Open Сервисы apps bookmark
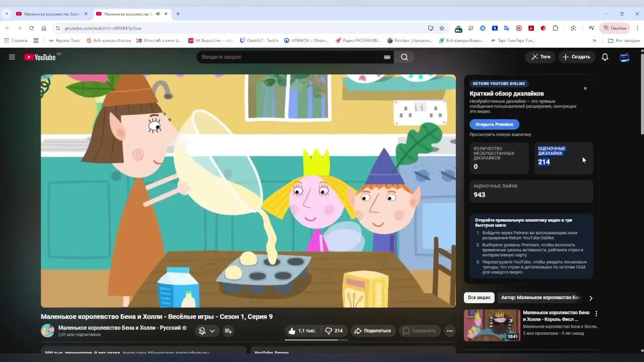The image size is (644, 362). [x=16, y=40]
